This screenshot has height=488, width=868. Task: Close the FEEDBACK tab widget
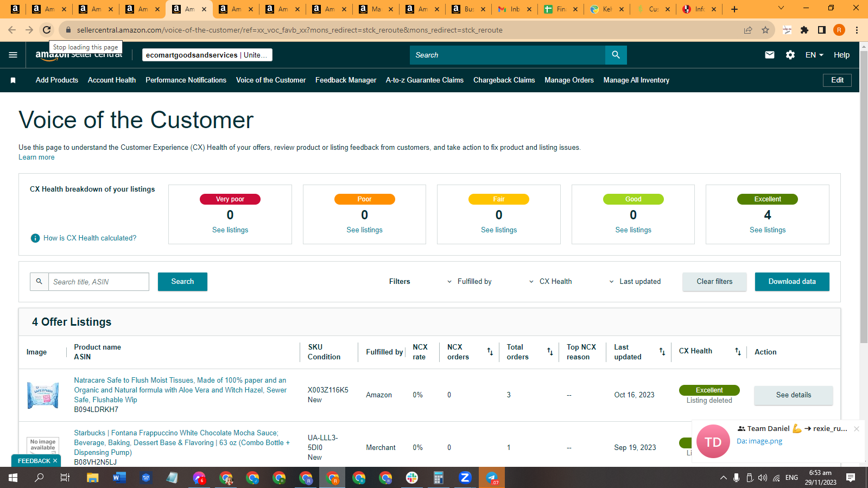55,461
